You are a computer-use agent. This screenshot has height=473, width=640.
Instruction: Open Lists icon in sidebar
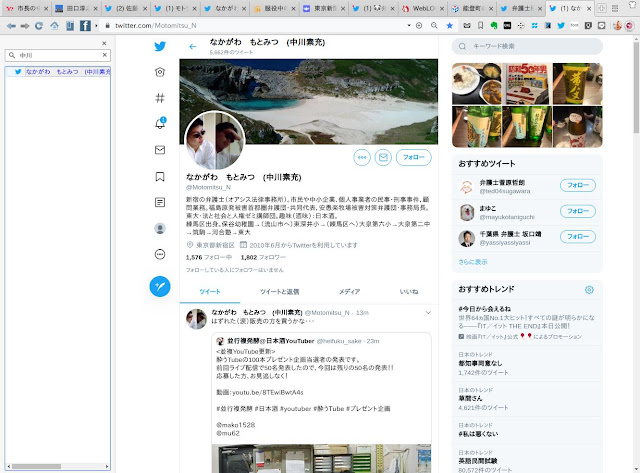[x=160, y=202]
